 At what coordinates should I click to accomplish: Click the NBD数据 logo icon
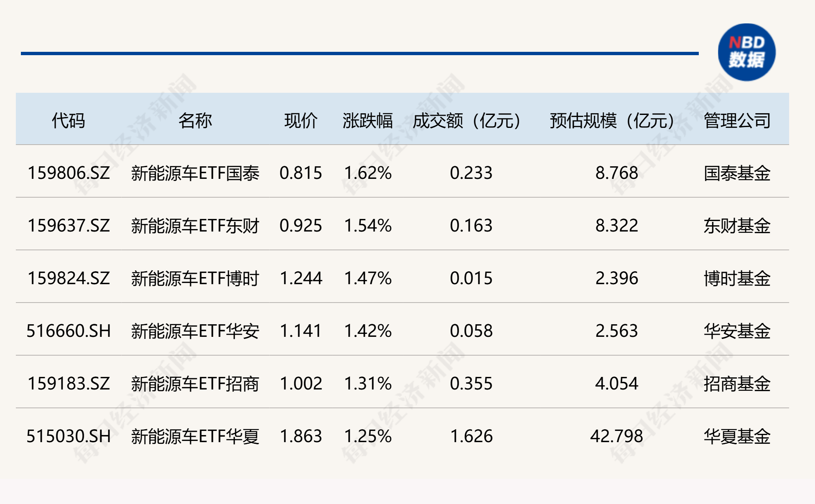[x=746, y=52]
